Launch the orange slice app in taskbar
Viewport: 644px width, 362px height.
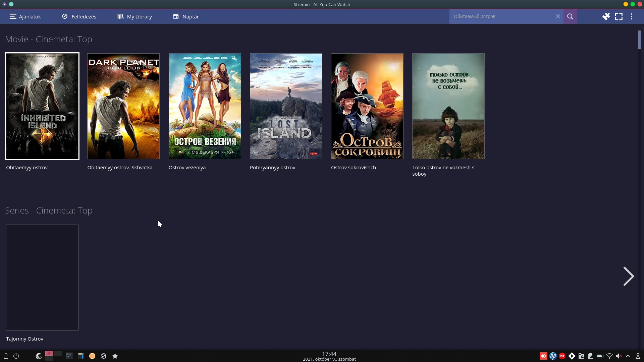tap(92, 356)
